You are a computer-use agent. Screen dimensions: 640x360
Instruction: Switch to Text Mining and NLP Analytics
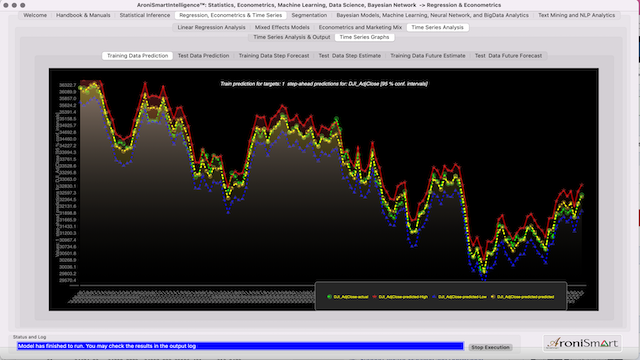click(x=576, y=15)
